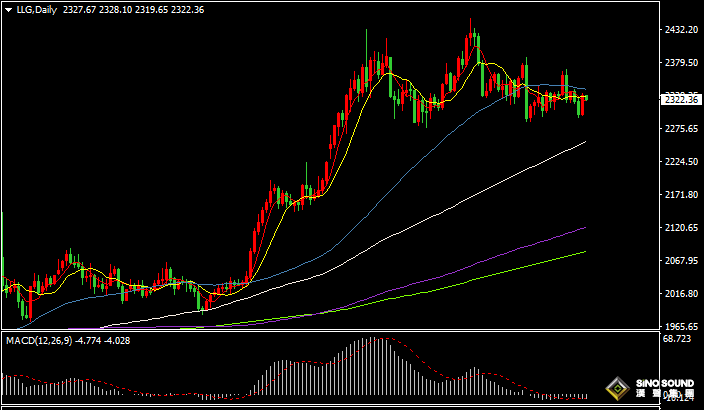This screenshot has width=704, height=410.
Task: Click the 2067.95 price axis label
Action: (x=681, y=261)
